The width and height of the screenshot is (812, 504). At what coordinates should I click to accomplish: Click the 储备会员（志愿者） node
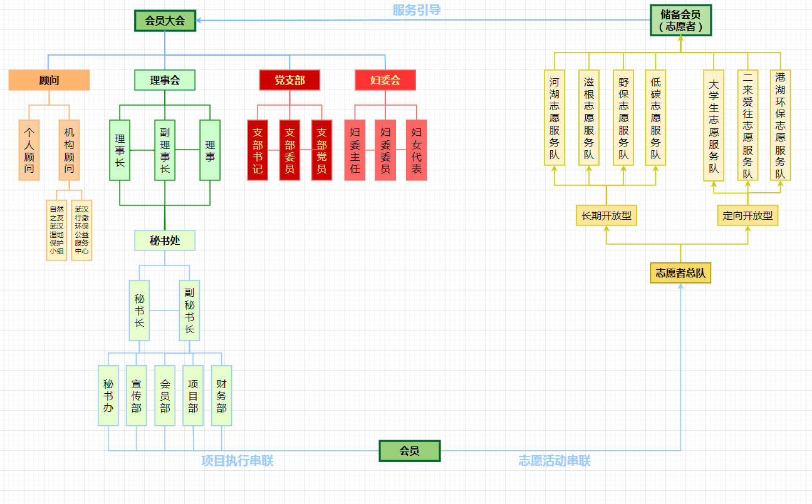point(680,20)
